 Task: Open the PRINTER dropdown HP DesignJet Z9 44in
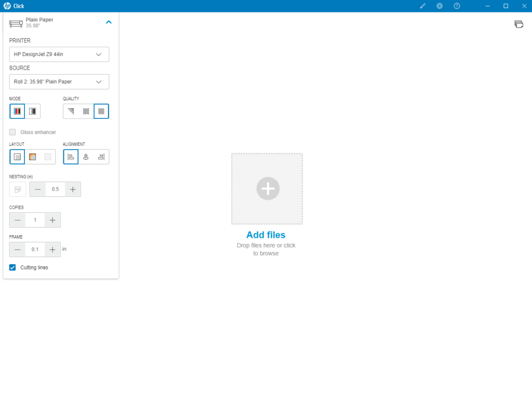tap(59, 55)
